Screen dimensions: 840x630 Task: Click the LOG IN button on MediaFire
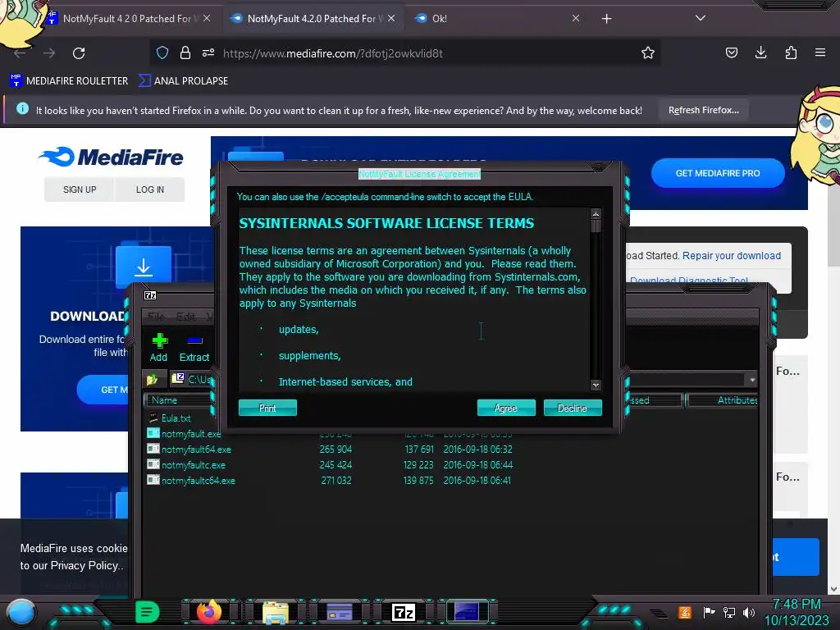[150, 189]
